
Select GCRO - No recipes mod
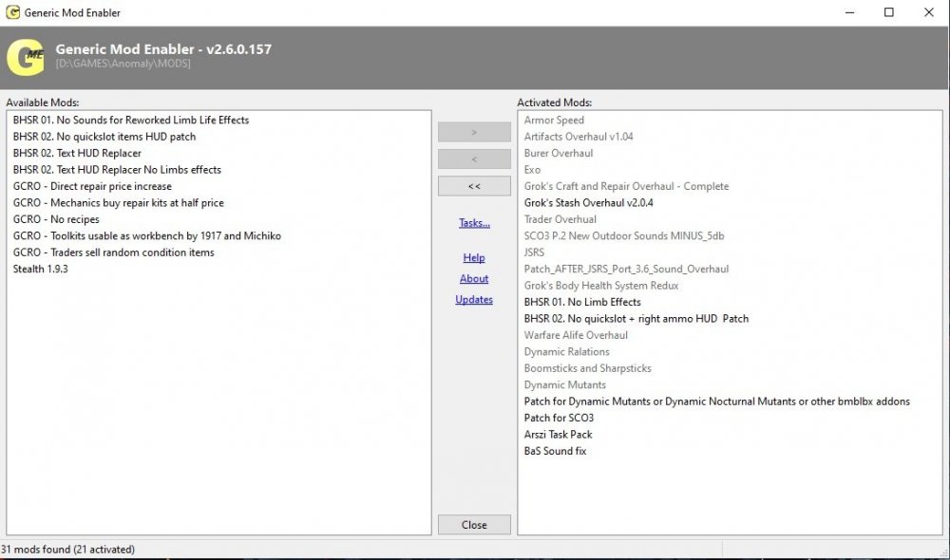point(56,219)
